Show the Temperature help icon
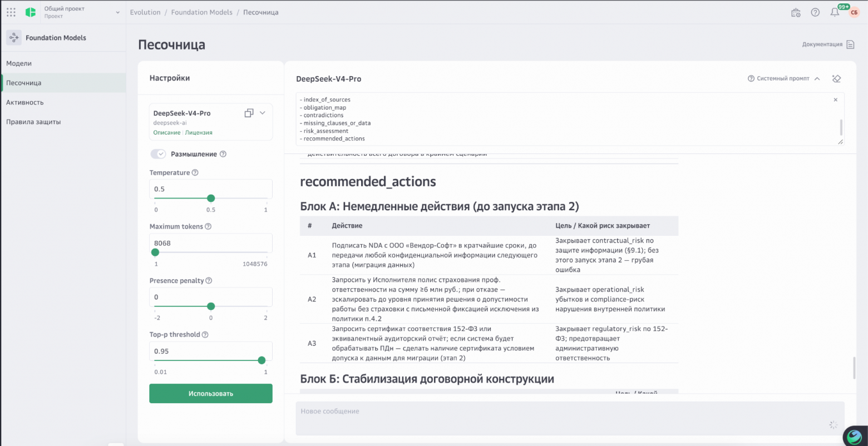Image resolution: width=868 pixels, height=446 pixels. point(195,172)
